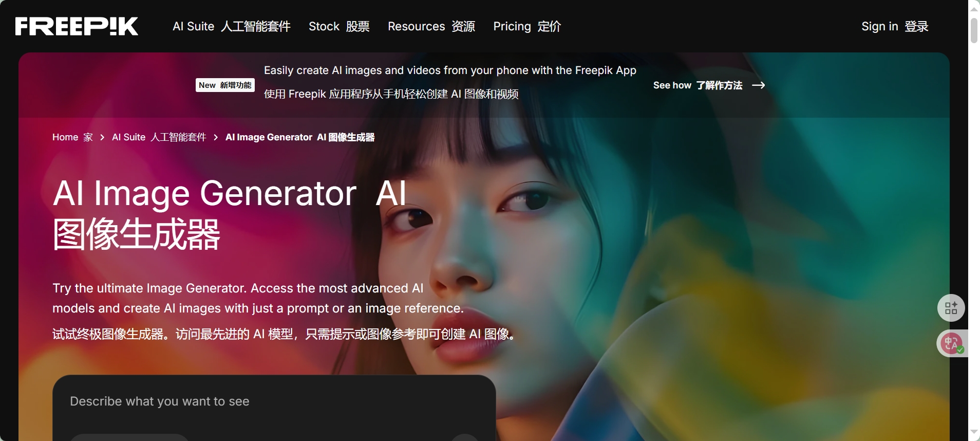Click AI Image Generator breadcrumb
The image size is (980, 441).
tap(300, 137)
